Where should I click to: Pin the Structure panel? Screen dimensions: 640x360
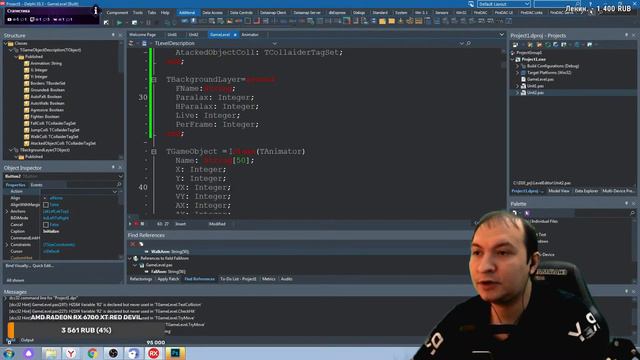(113, 36)
